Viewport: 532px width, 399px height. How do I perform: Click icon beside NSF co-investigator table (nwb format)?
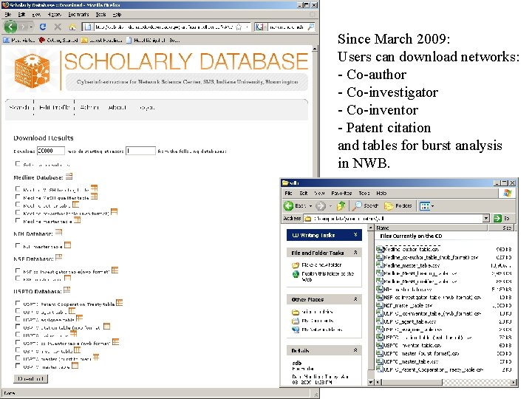tap(115, 270)
